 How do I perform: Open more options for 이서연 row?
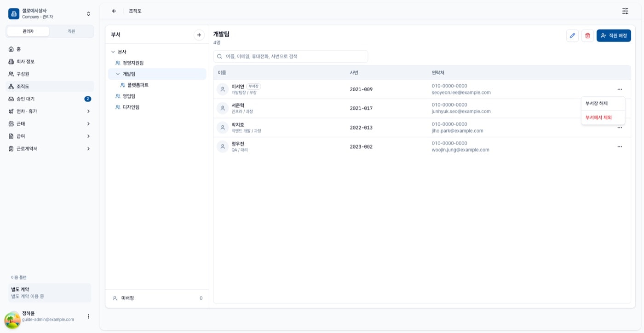(620, 89)
